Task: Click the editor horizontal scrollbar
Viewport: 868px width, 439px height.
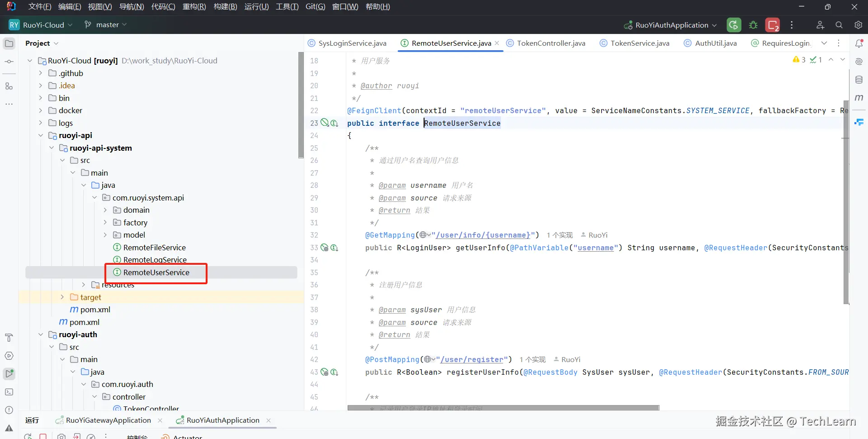Action: pyautogui.click(x=504, y=408)
